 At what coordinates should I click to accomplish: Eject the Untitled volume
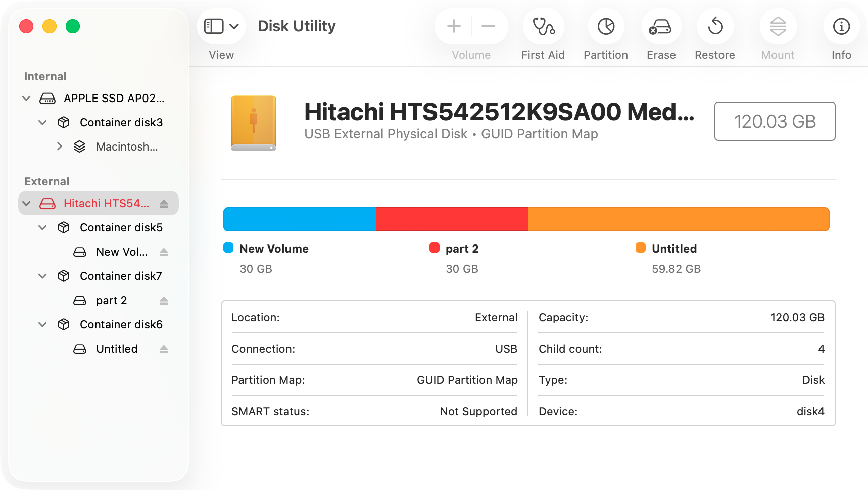point(163,349)
